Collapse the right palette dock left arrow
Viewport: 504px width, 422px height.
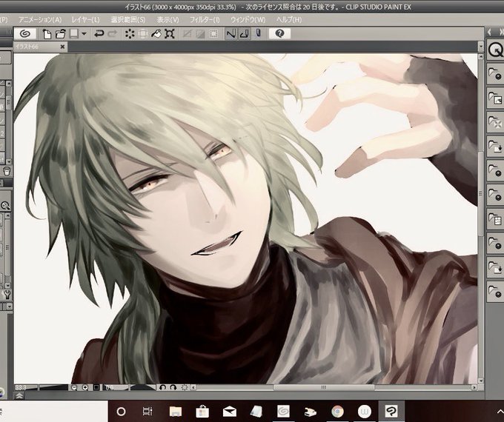(489, 32)
